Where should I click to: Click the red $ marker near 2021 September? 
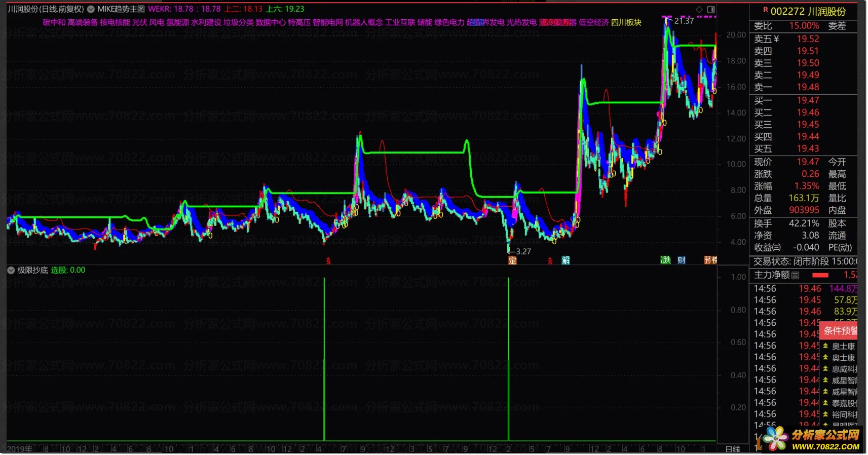coord(328,261)
